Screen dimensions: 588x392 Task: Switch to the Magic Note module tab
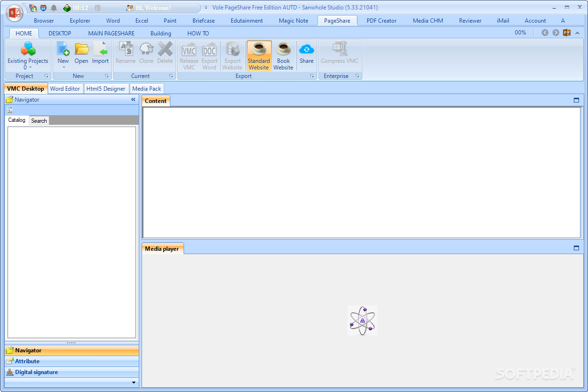294,21
